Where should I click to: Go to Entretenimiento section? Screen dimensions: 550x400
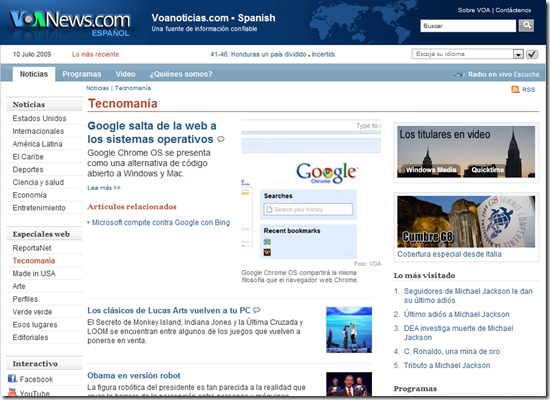(x=39, y=208)
